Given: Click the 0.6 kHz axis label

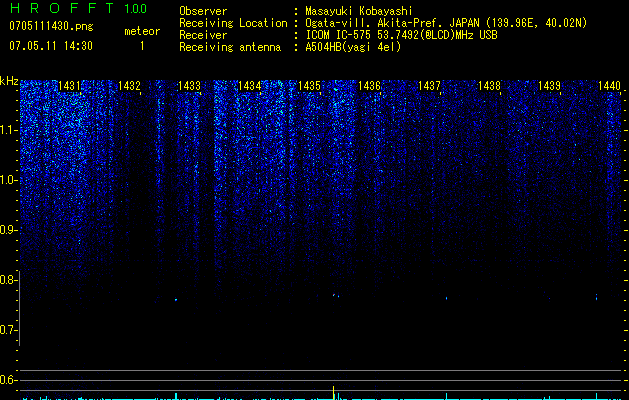Looking at the screenshot, I should pos(8,380).
